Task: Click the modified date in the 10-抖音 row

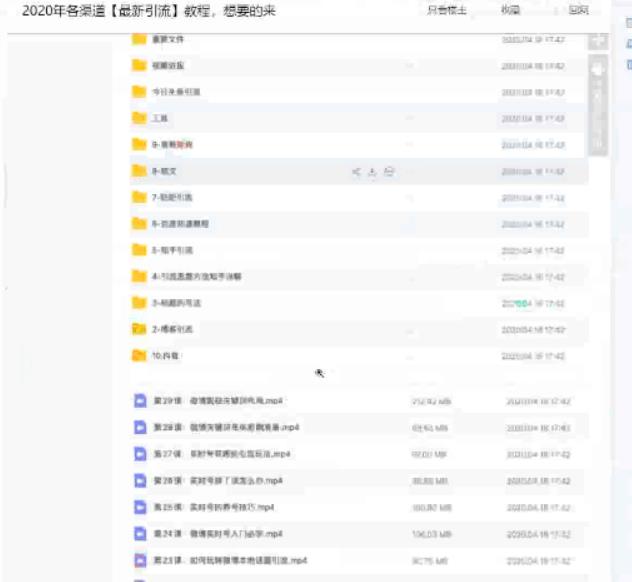Action: click(x=533, y=356)
